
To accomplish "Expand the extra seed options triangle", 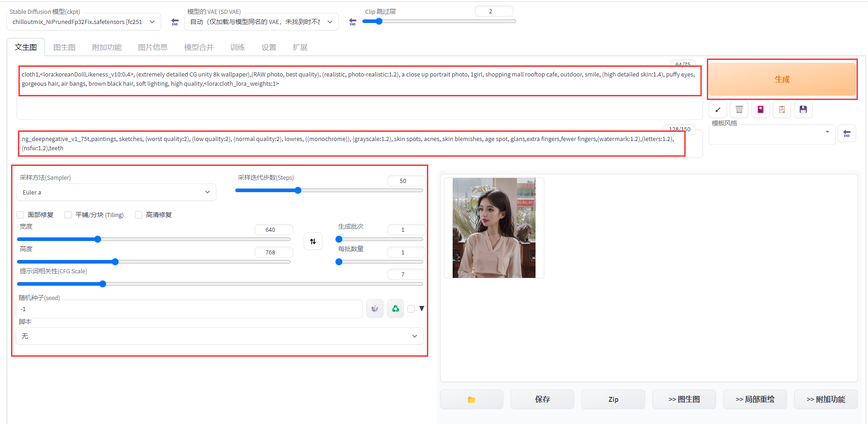I will (421, 309).
